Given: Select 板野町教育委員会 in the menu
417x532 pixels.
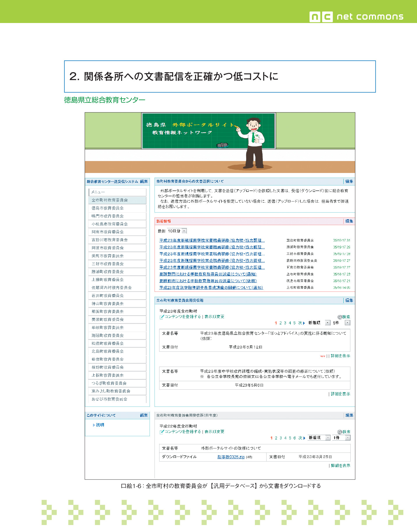Looking at the screenshot, I should coord(117,367).
